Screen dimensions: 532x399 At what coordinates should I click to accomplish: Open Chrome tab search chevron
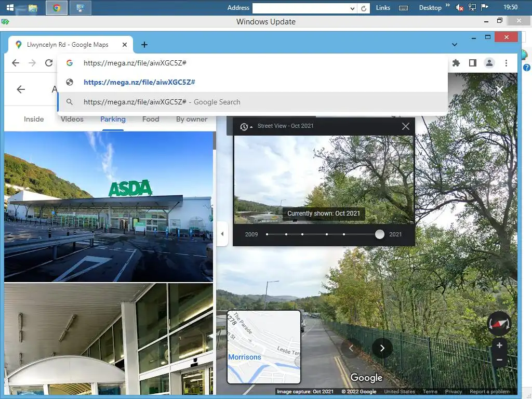click(x=455, y=45)
